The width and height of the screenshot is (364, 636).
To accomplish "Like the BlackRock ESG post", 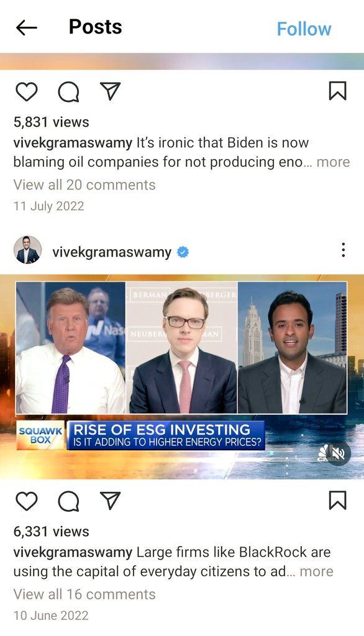I will click(x=26, y=501).
